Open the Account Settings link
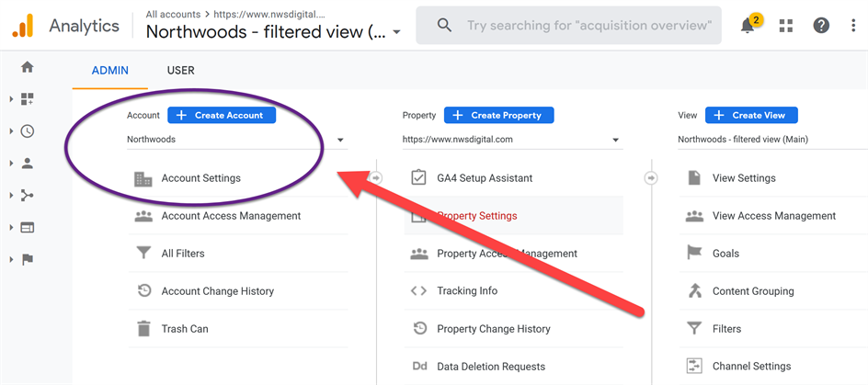Viewport: 868px width, 385px height. point(201,178)
